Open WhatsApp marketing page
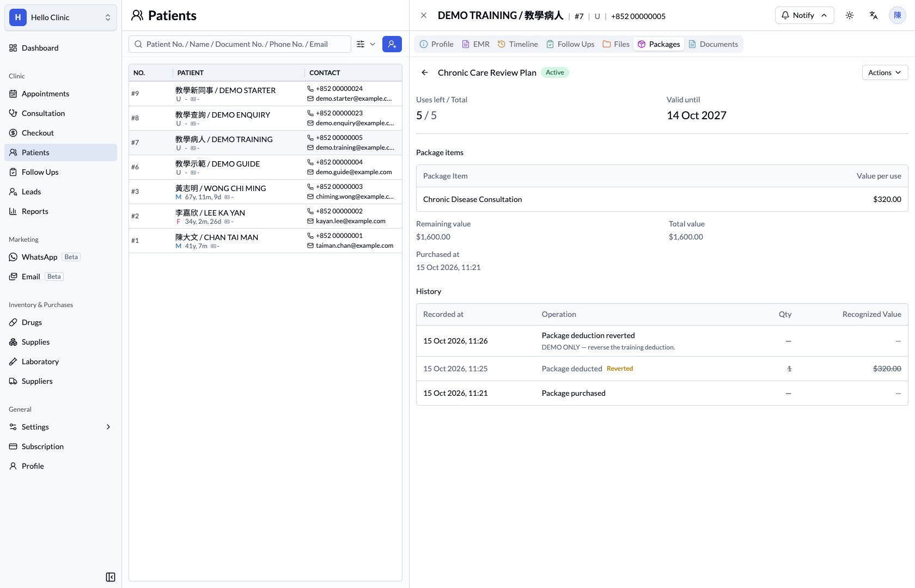 (60, 257)
